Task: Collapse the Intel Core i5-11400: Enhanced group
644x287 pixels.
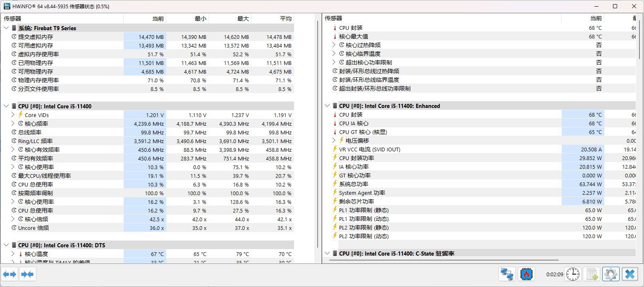Action: (x=327, y=106)
